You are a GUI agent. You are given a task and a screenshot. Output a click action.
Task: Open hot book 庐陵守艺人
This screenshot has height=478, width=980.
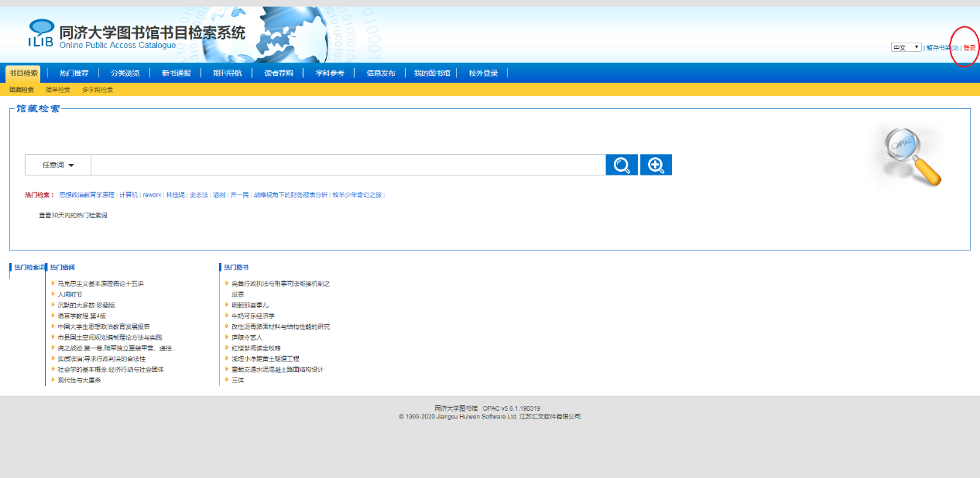(x=246, y=337)
